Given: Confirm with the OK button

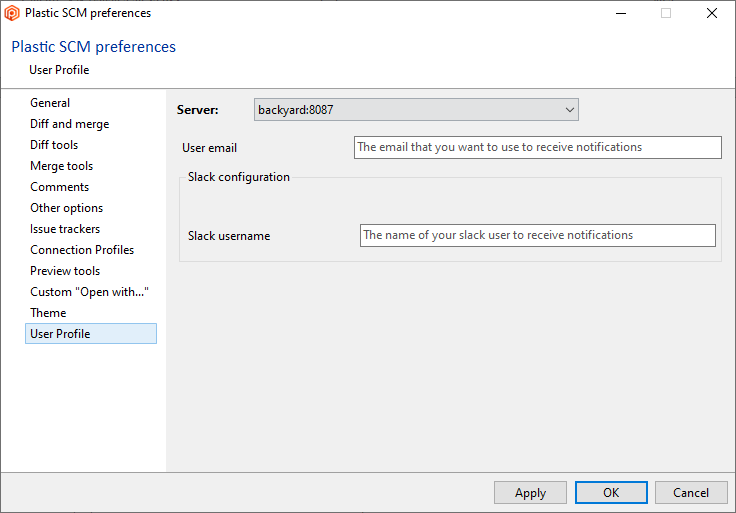Looking at the screenshot, I should [x=611, y=493].
